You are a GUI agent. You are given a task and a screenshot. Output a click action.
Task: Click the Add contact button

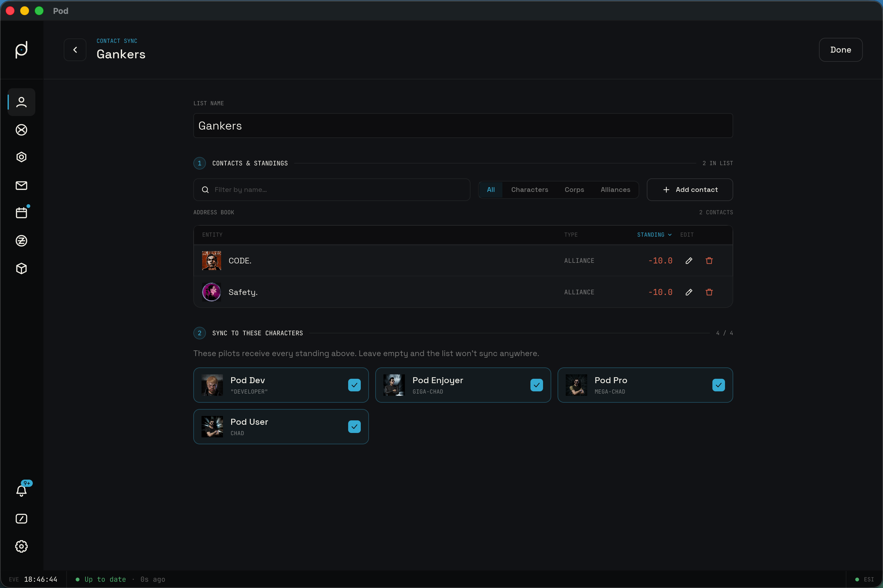tap(690, 190)
